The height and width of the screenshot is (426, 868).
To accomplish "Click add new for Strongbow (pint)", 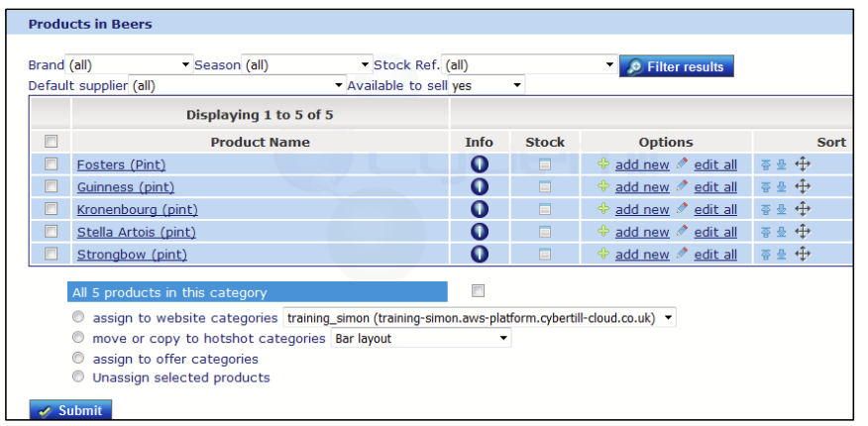I will coord(642,255).
